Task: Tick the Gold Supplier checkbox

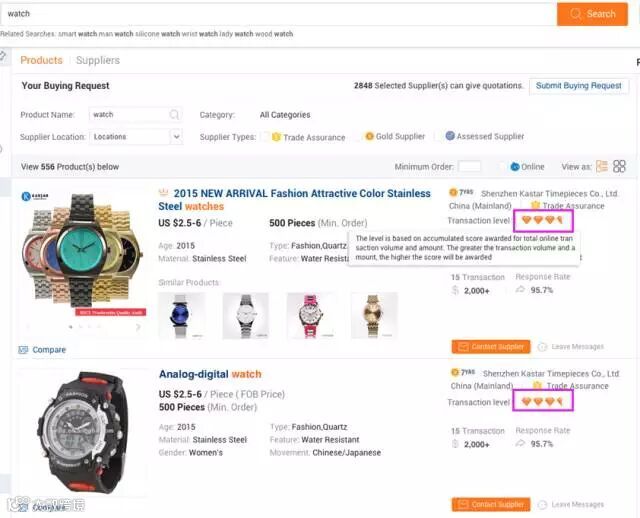Action: point(358,137)
